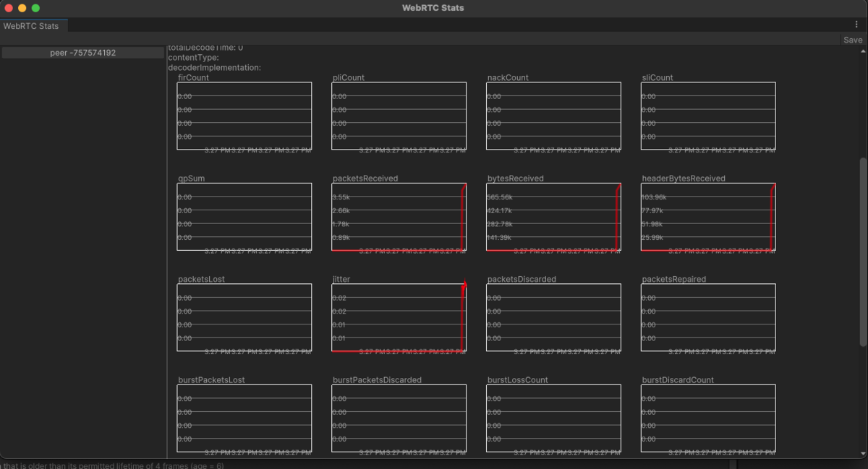Click the 0.89k value in packetsReceived
The height and width of the screenshot is (469, 868).
[x=341, y=238]
